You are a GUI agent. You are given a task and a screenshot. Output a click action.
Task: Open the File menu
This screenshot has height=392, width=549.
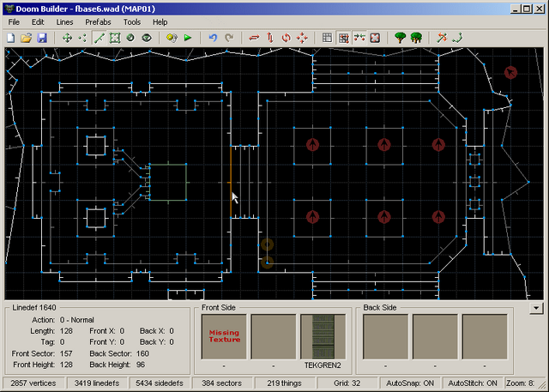[14, 22]
